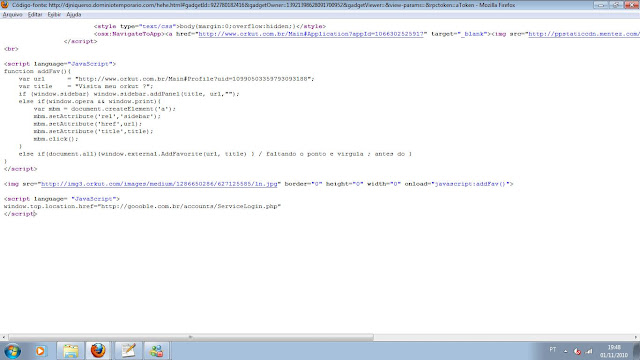Open the Windows Start menu orb
640x360 pixels.
point(12,351)
